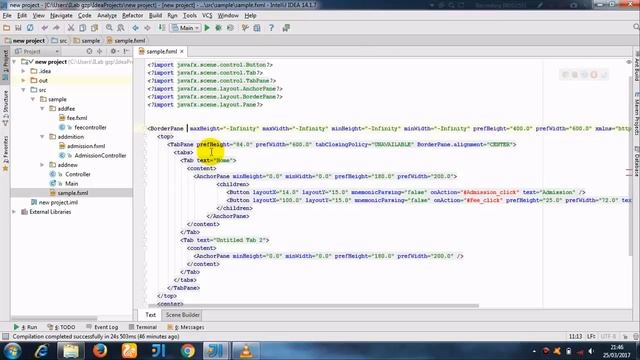Click the Cut scissors icon
The height and width of the screenshot is (360, 640).
[71, 28]
